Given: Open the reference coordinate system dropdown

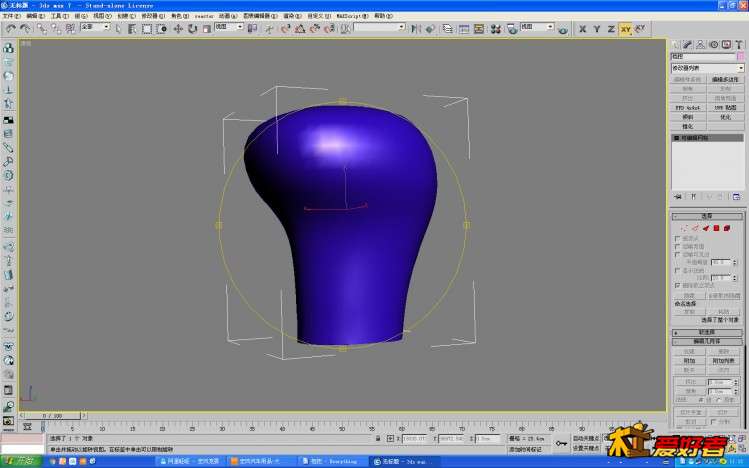Looking at the screenshot, I should [229, 27].
